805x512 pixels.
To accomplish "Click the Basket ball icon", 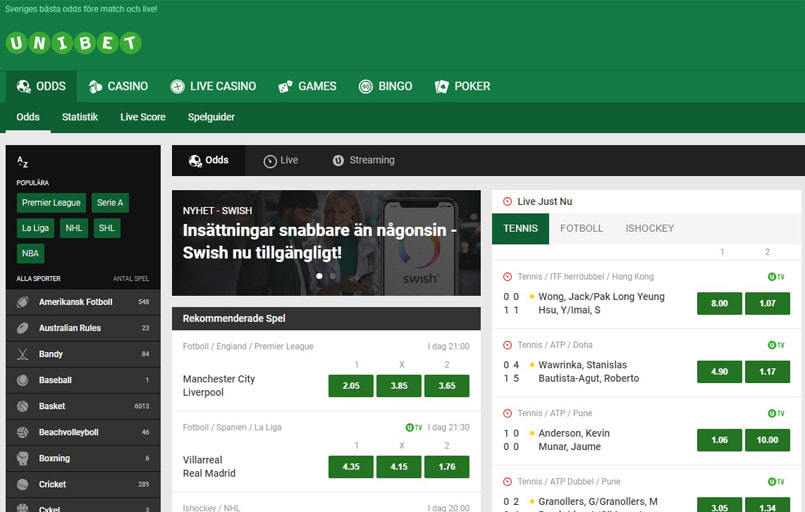I will pyautogui.click(x=23, y=406).
